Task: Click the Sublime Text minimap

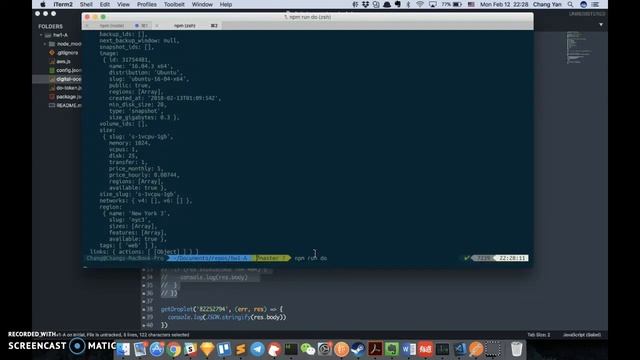Action: pos(579,47)
